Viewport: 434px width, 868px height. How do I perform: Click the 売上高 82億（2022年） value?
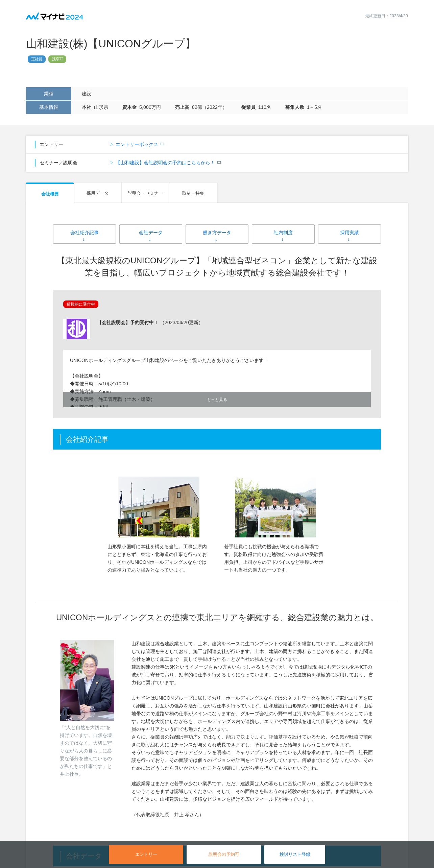coord(201,107)
